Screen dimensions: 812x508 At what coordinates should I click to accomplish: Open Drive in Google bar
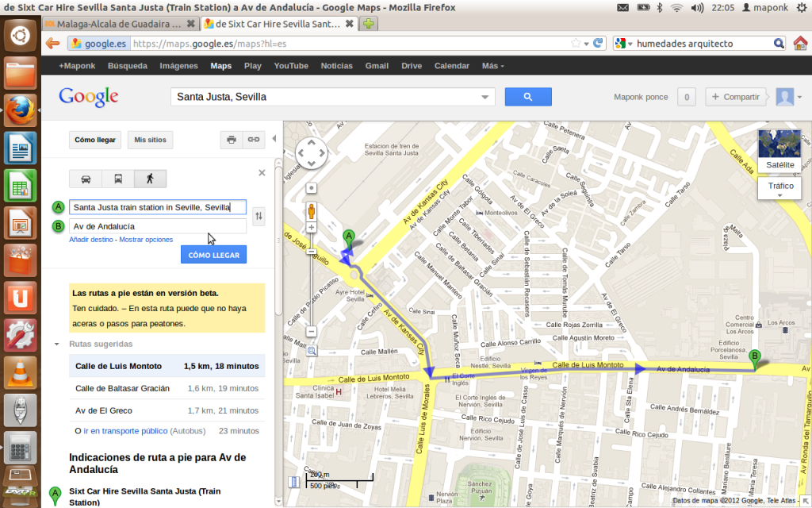tap(412, 66)
